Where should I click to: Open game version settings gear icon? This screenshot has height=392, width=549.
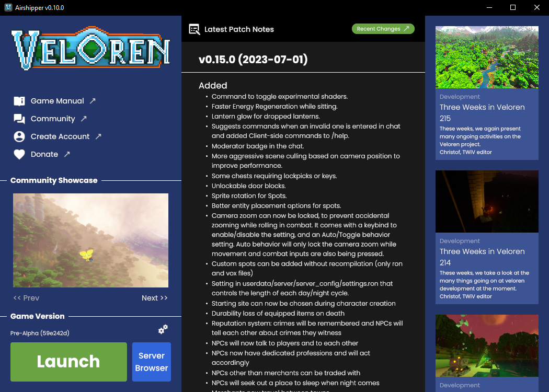(x=163, y=329)
